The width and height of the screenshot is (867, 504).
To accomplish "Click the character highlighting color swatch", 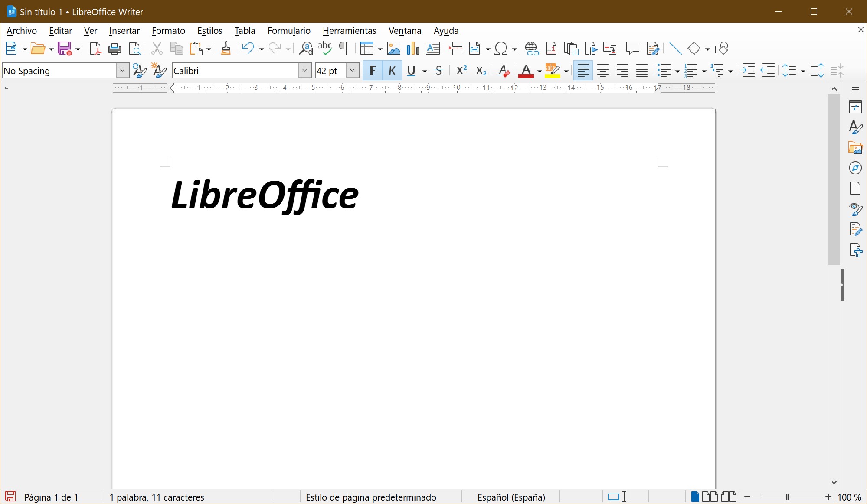I will point(553,77).
